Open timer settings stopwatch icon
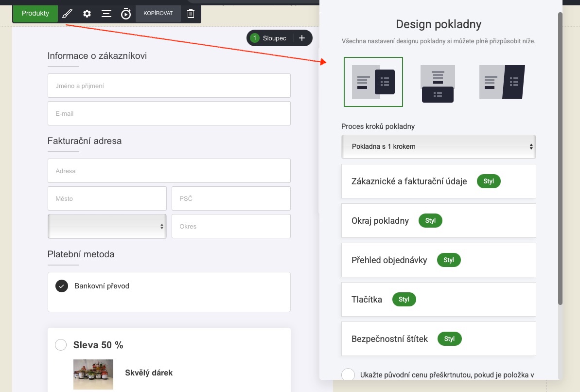The height and width of the screenshot is (392, 580). 126,14
